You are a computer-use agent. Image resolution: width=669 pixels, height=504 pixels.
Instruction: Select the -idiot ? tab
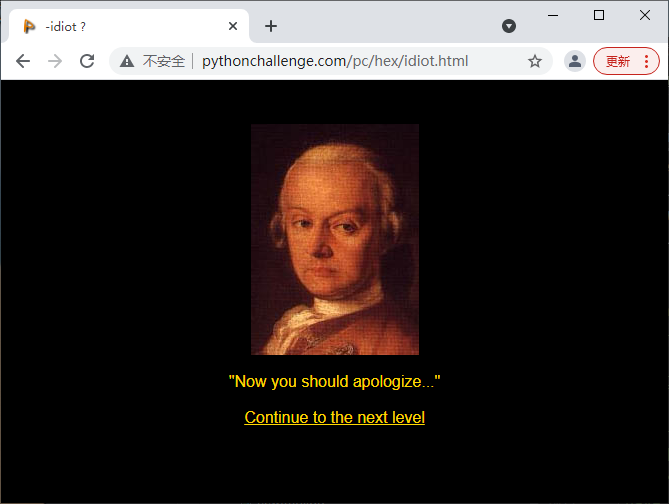[128, 26]
